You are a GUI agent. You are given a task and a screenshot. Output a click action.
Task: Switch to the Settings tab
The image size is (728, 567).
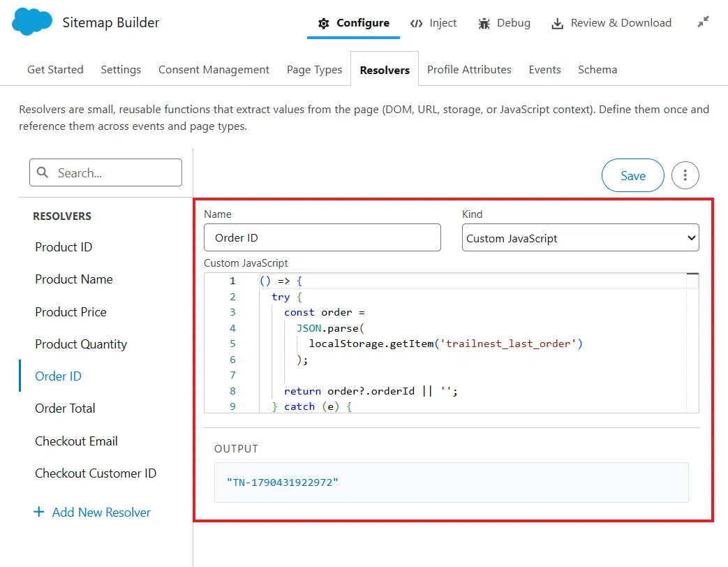pos(121,70)
